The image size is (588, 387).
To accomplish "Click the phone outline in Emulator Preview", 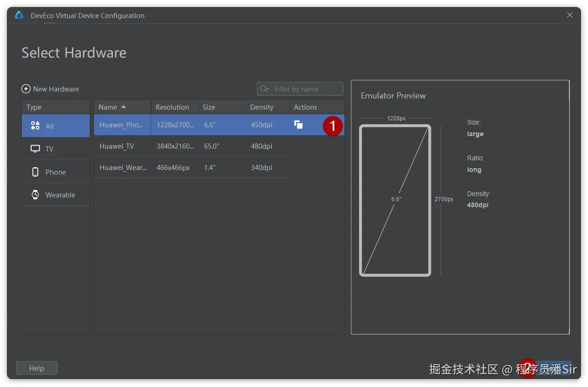I will pos(395,200).
